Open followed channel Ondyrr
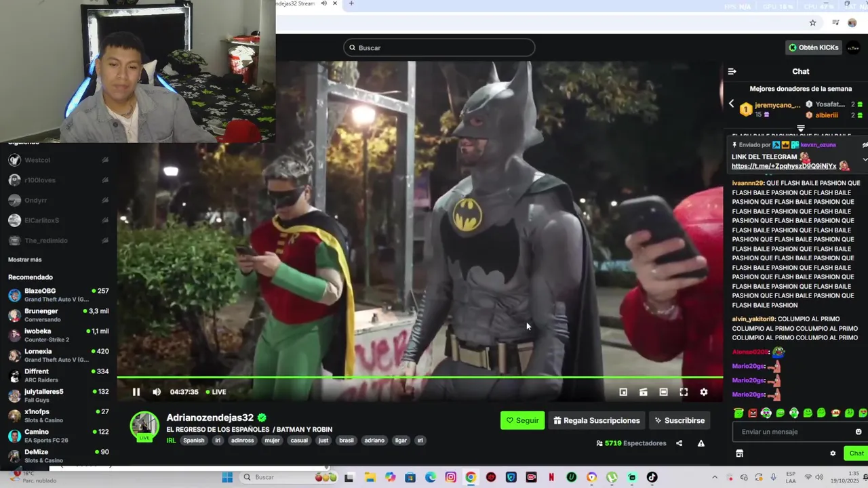 pyautogui.click(x=58, y=200)
